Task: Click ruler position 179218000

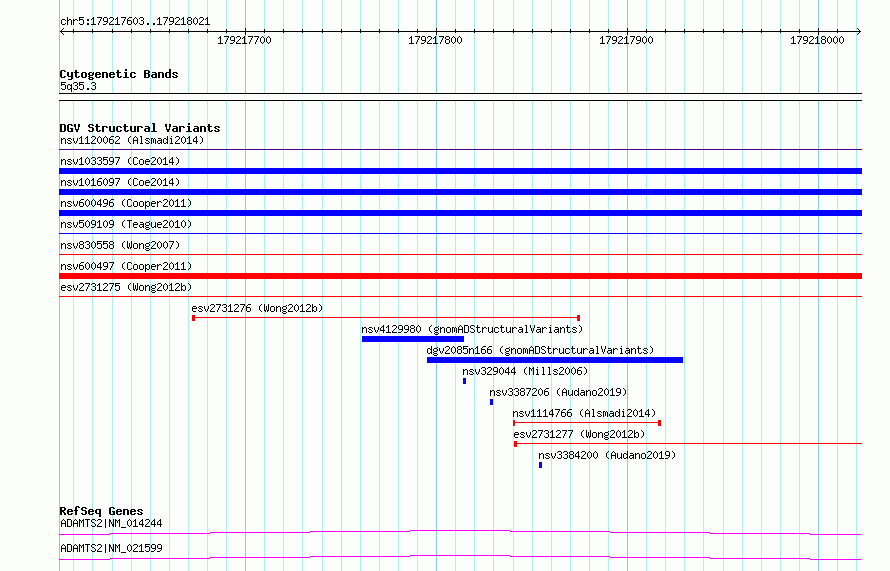Action: (x=817, y=40)
